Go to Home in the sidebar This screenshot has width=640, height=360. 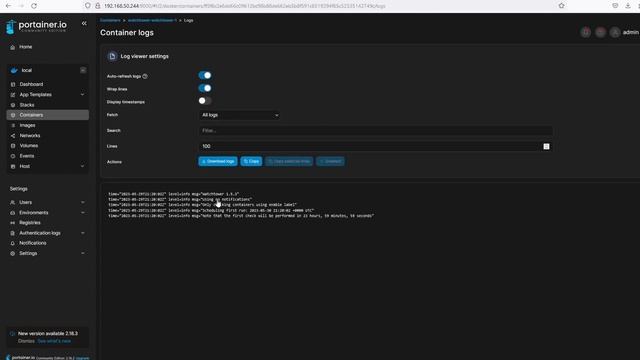[x=25, y=47]
